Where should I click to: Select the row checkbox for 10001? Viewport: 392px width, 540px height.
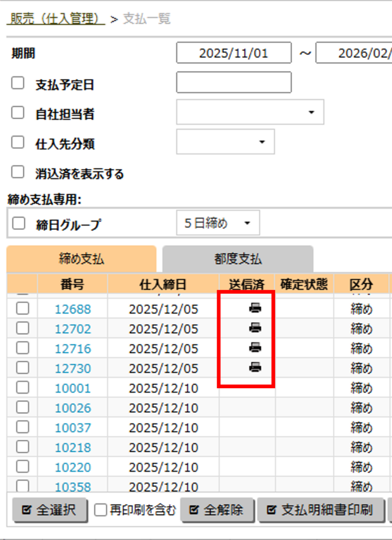point(23,388)
